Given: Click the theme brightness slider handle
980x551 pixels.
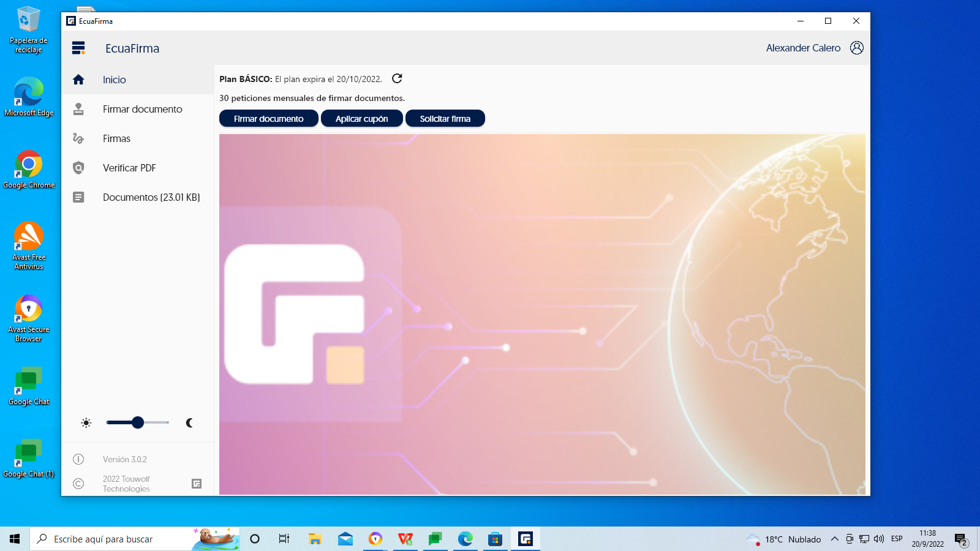Looking at the screenshot, I should [138, 422].
